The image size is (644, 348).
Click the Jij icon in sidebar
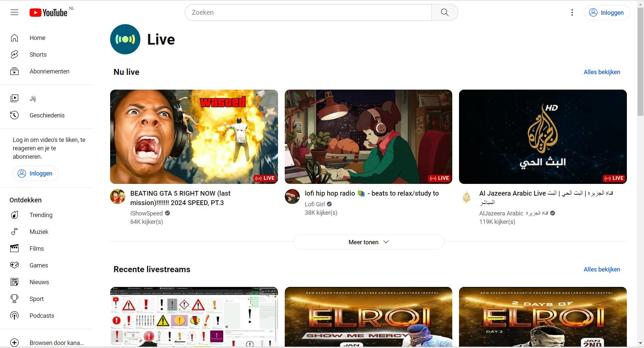coord(14,99)
